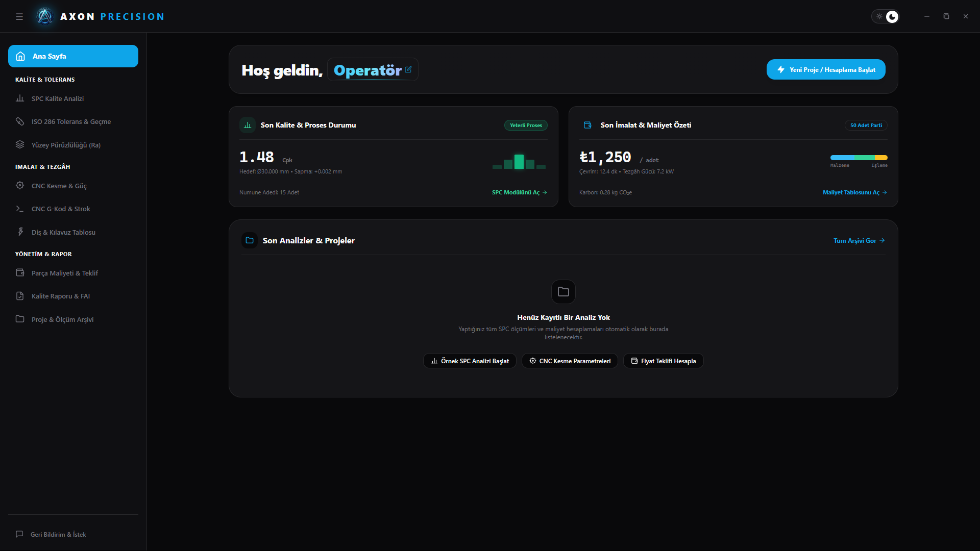Image resolution: width=980 pixels, height=551 pixels.
Task: Click the bar chart icon in Kalite card
Action: [248, 125]
